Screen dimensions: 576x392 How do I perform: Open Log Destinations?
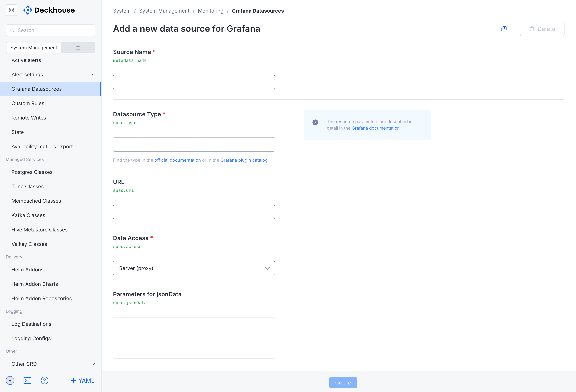(51, 324)
